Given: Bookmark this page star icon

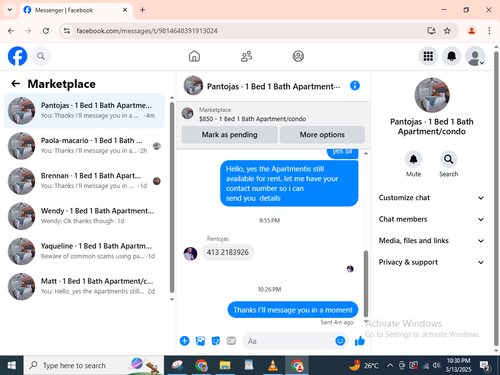Looking at the screenshot, I should [x=447, y=31].
